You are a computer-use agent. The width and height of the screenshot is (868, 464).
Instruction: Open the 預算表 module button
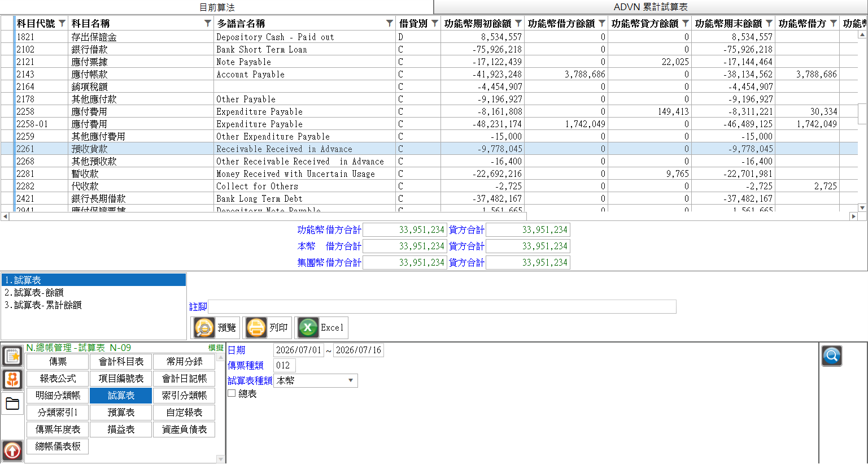pos(121,413)
